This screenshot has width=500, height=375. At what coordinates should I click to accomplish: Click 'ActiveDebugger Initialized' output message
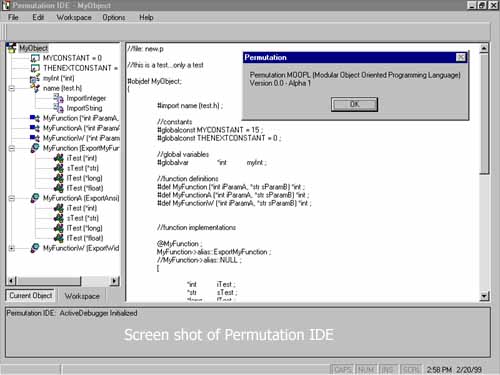point(98,313)
